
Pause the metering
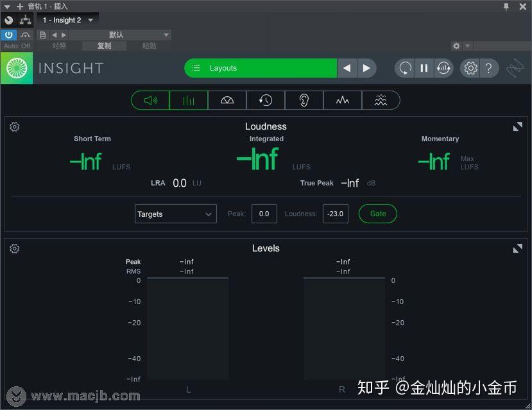coord(424,68)
